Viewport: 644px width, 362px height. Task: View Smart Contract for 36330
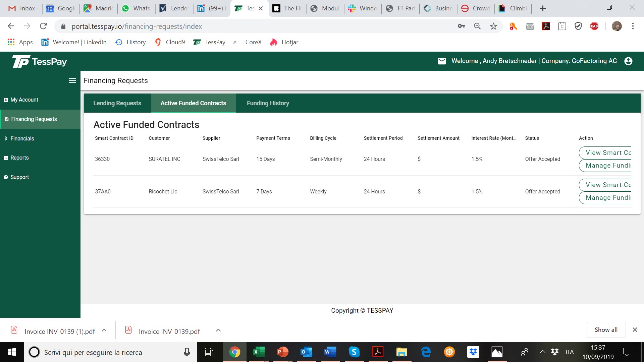tap(605, 153)
